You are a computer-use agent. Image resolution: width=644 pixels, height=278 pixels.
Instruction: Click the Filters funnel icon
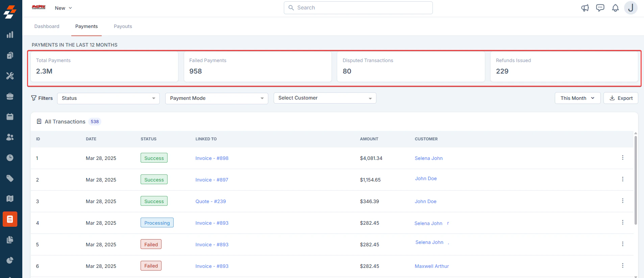coord(34,98)
